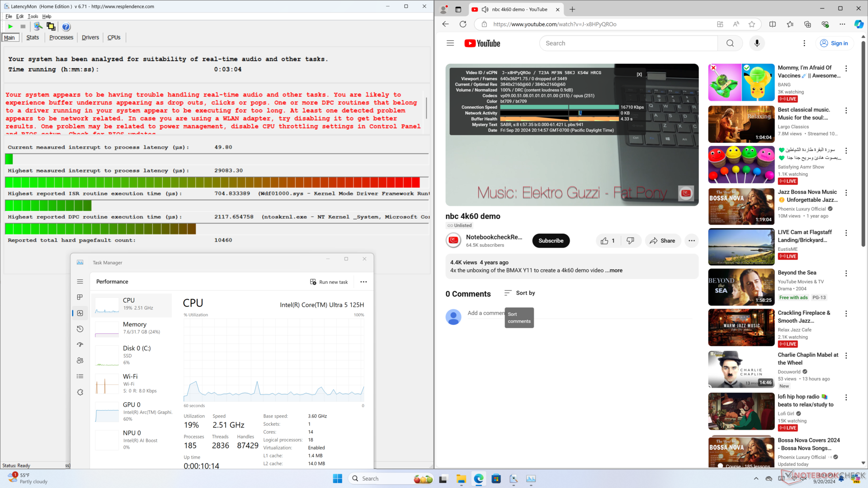
Task: Expand video description via ...more
Action: pyautogui.click(x=615, y=271)
